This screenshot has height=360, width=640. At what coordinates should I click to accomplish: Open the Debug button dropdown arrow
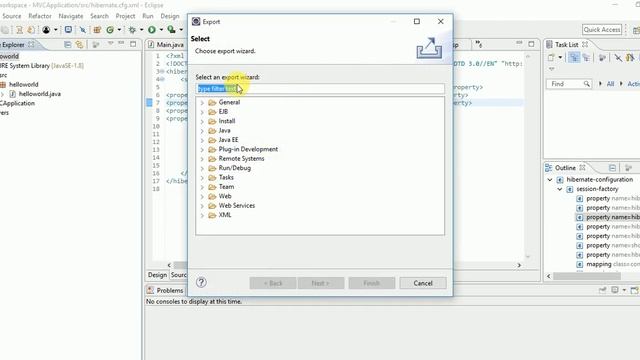click(x=141, y=30)
